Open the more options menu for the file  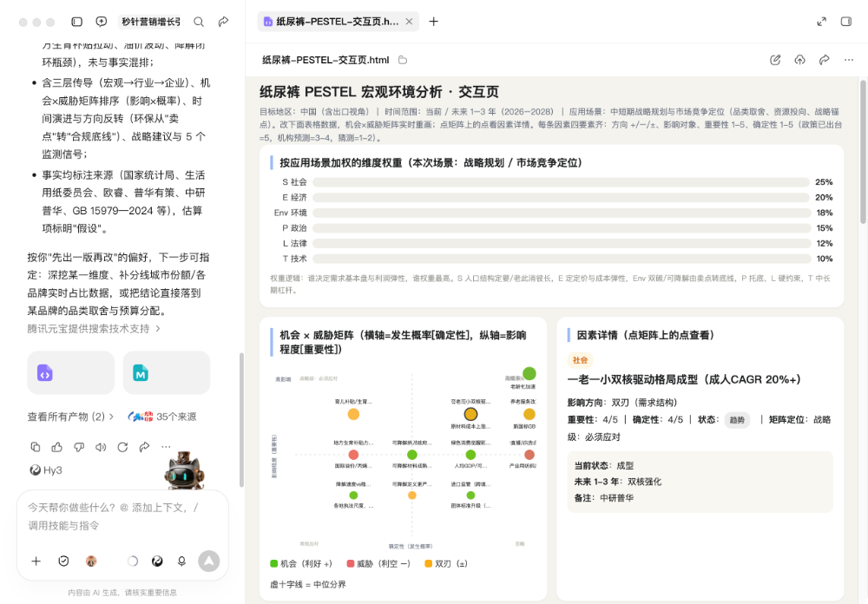pyautogui.click(x=849, y=60)
